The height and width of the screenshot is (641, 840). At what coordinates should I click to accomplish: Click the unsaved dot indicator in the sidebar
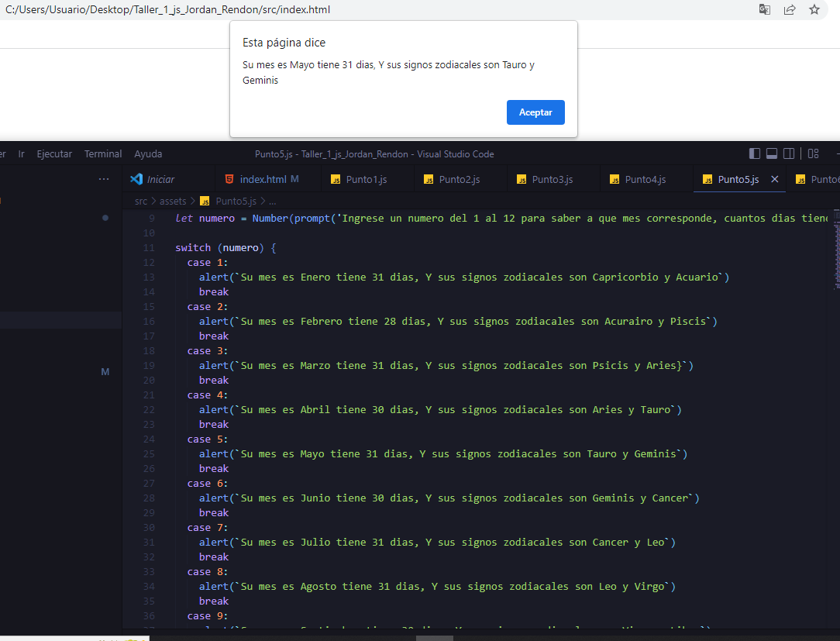click(x=105, y=218)
